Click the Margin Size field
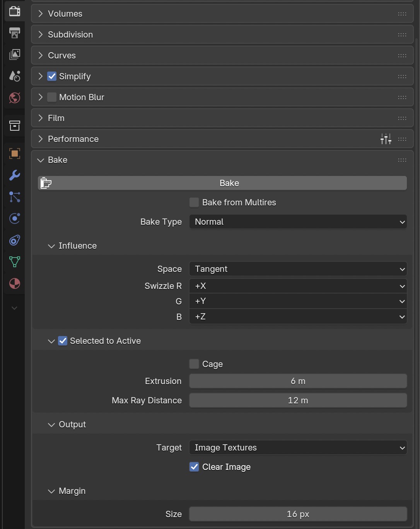This screenshot has width=420, height=529. (298, 514)
